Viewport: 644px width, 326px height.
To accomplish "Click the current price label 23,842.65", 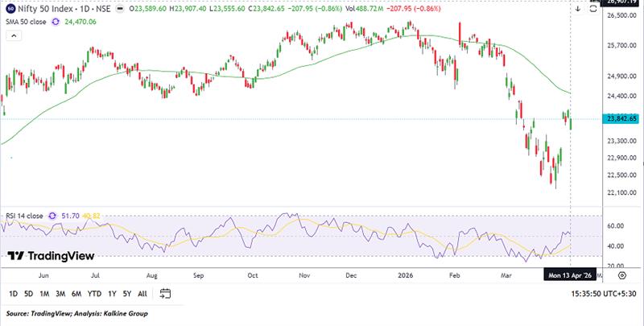I will 621,118.
